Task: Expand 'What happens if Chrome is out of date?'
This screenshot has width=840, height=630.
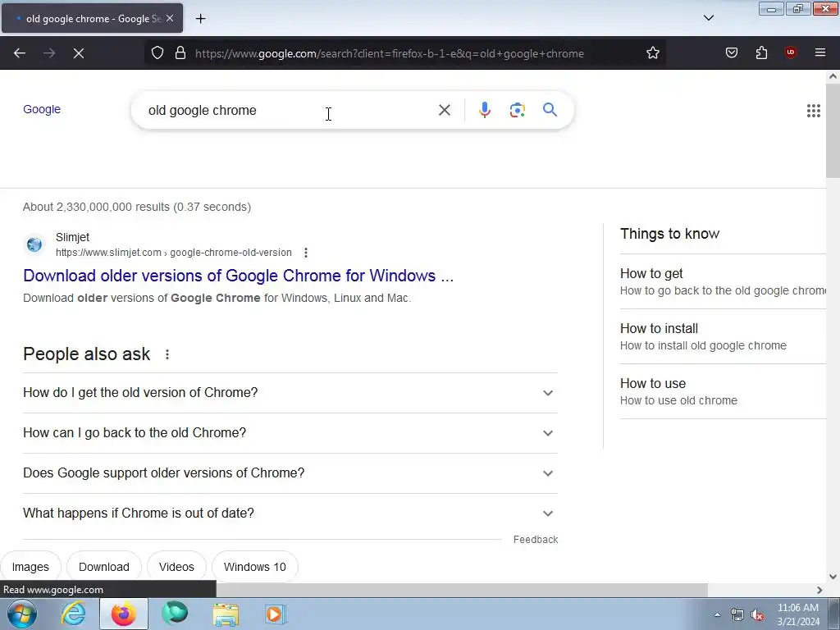Action: click(x=290, y=514)
